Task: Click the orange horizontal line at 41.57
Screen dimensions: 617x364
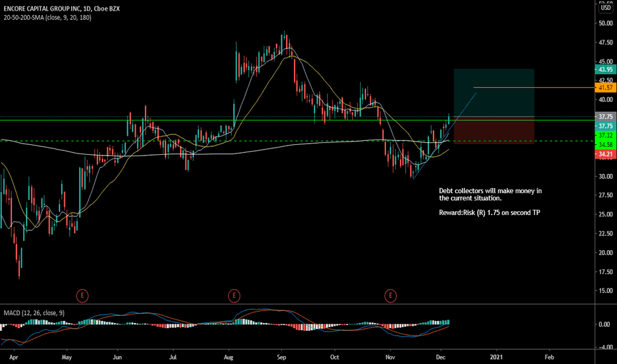Action: pos(534,87)
